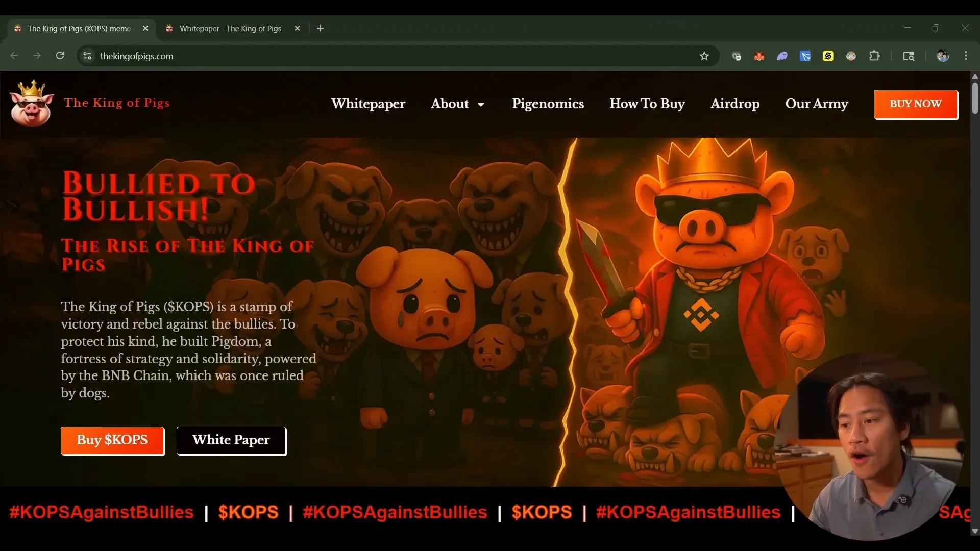
Task: Open the Airdrop page link
Action: [x=735, y=104]
